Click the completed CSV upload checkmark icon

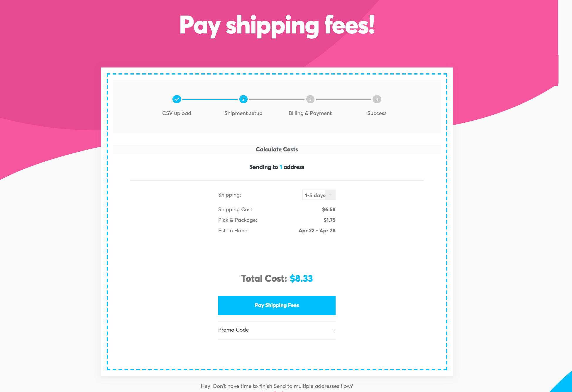pos(177,99)
